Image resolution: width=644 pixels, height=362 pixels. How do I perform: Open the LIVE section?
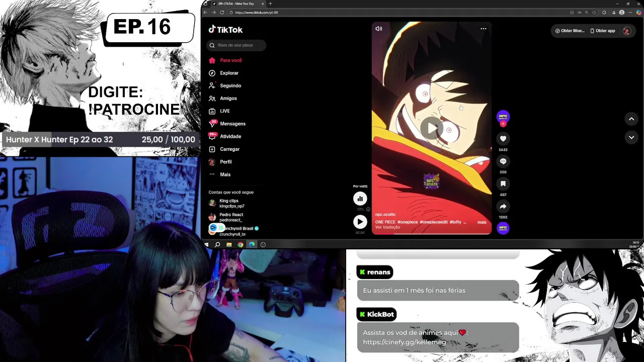(x=219, y=111)
